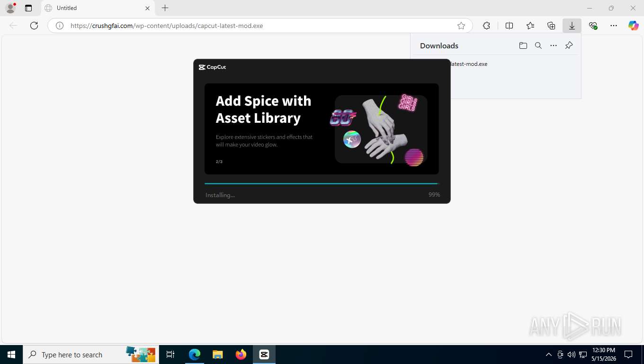Screen dimensions: 644x364
Task: Click the CapCut logo in installer
Action: tap(213, 67)
